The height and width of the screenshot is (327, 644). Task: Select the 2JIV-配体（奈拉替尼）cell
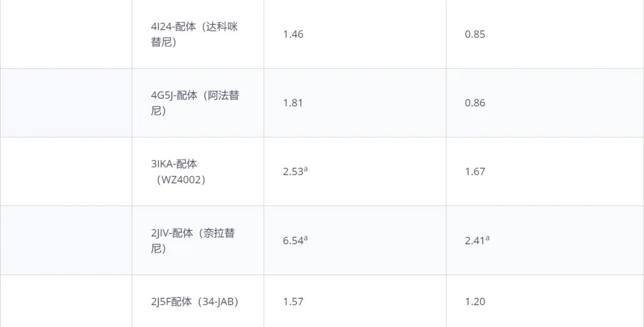[x=197, y=241]
